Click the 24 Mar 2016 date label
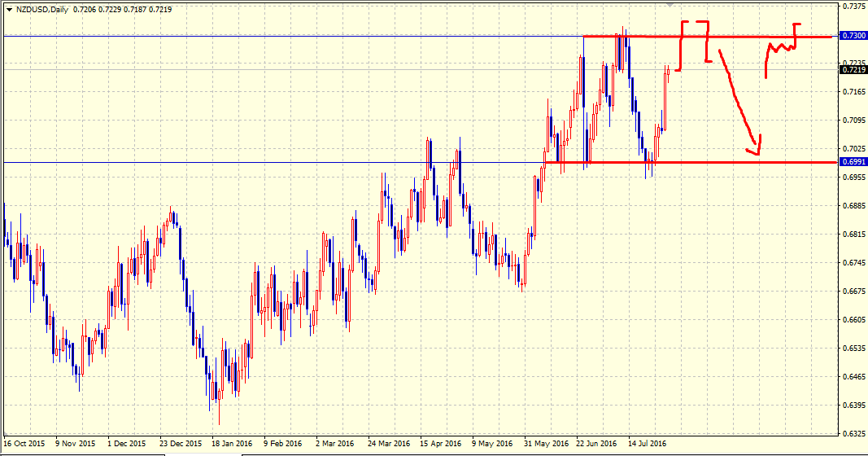The image size is (868, 456). click(x=389, y=444)
